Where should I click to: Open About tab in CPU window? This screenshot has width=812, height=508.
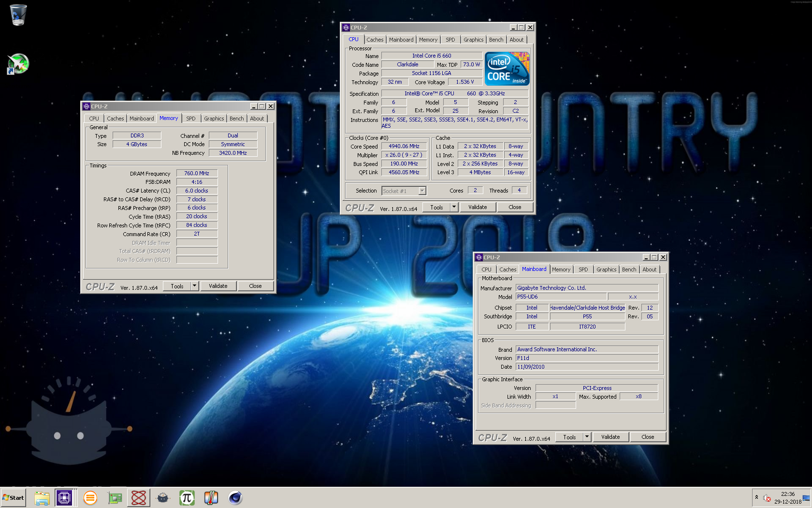point(517,40)
